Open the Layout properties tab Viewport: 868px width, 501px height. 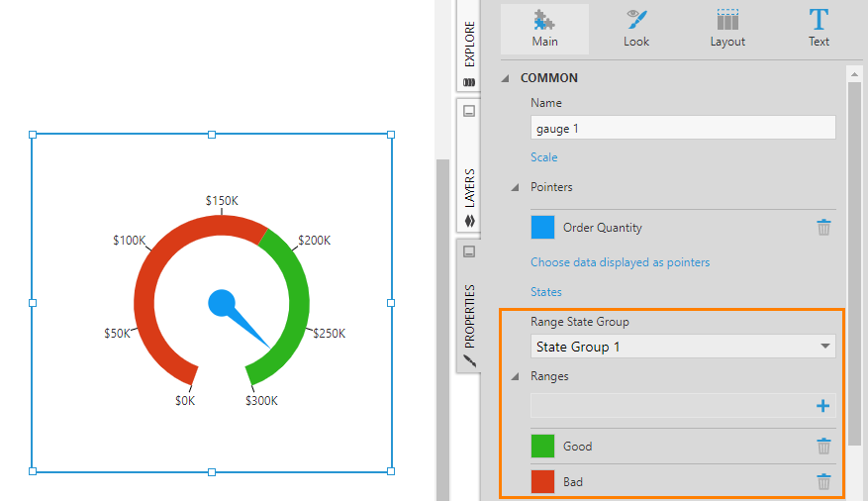[727, 29]
